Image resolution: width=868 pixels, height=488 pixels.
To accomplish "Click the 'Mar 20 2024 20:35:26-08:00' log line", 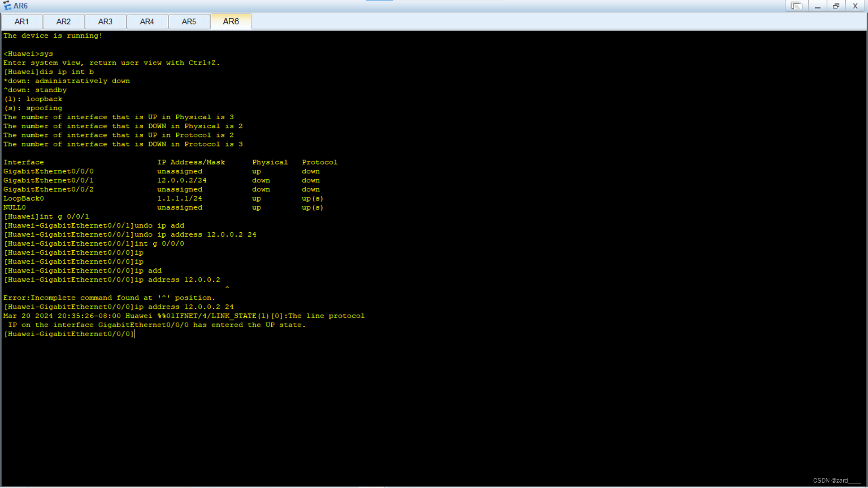I will [x=184, y=316].
